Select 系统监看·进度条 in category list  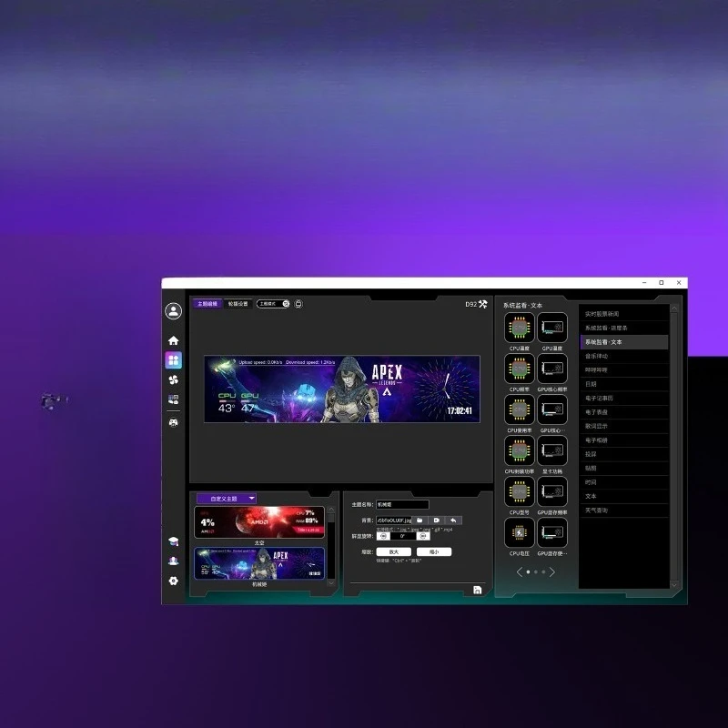[624, 329]
